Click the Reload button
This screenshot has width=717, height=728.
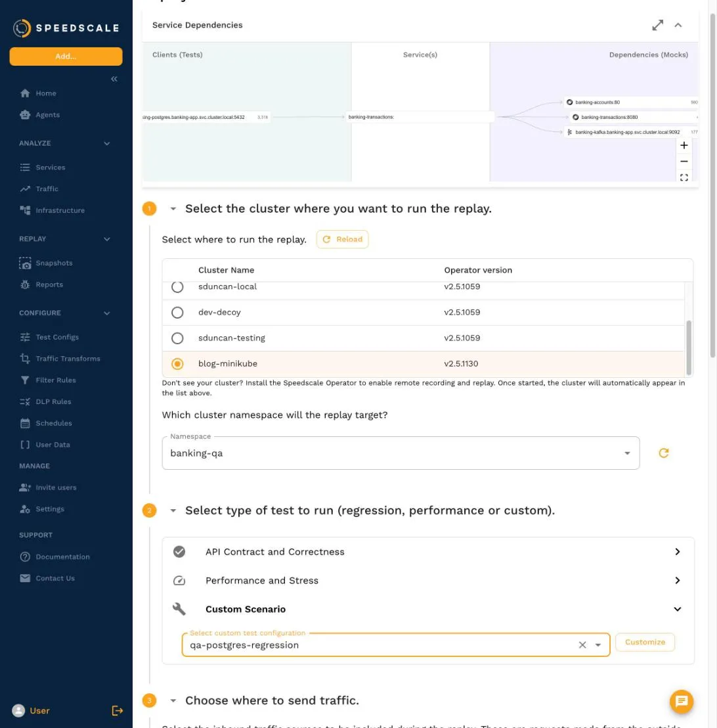343,239
